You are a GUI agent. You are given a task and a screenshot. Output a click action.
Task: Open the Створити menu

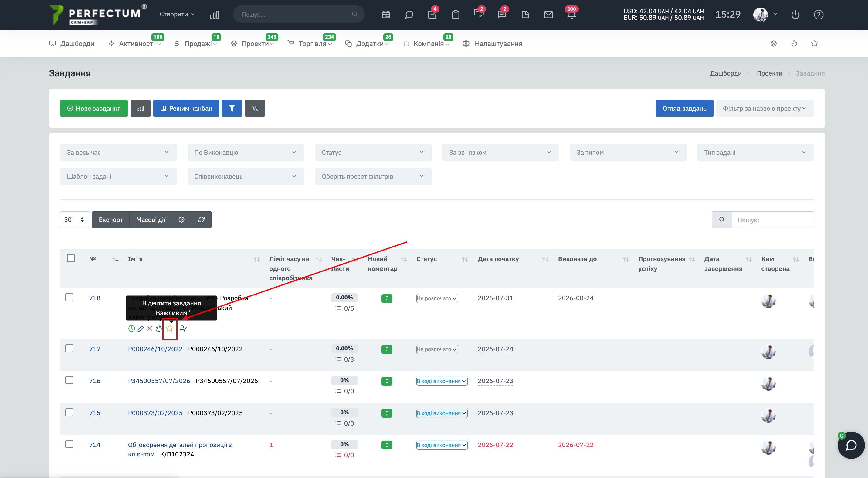[177, 14]
